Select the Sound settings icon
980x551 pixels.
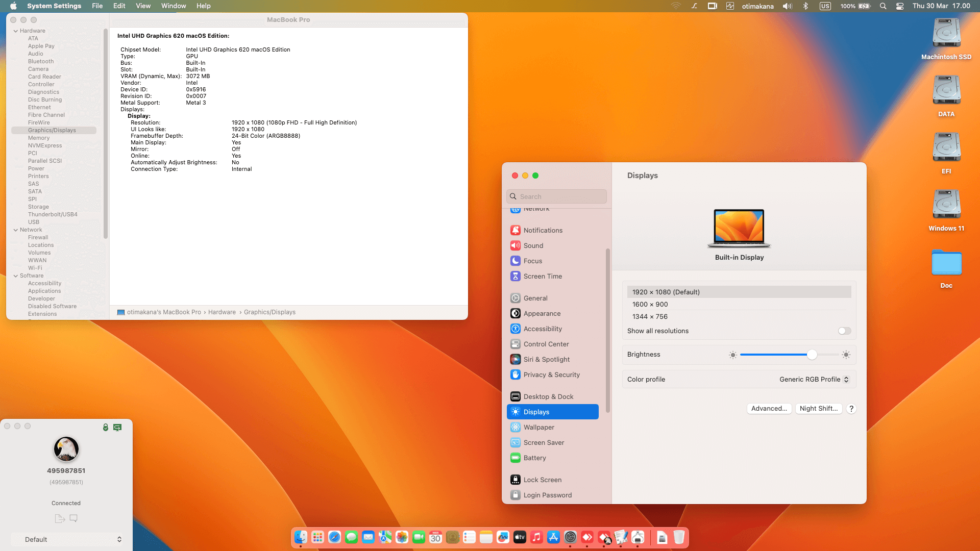[x=516, y=245]
